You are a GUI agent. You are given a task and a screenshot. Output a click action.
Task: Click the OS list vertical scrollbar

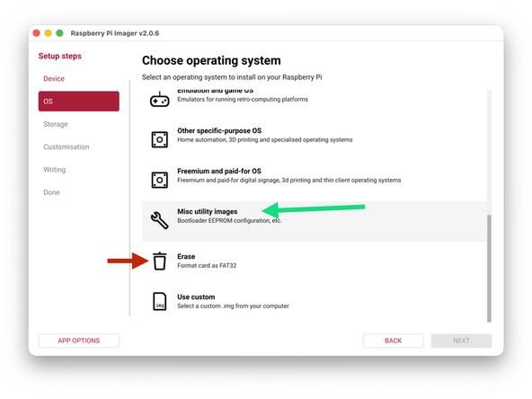489,268
